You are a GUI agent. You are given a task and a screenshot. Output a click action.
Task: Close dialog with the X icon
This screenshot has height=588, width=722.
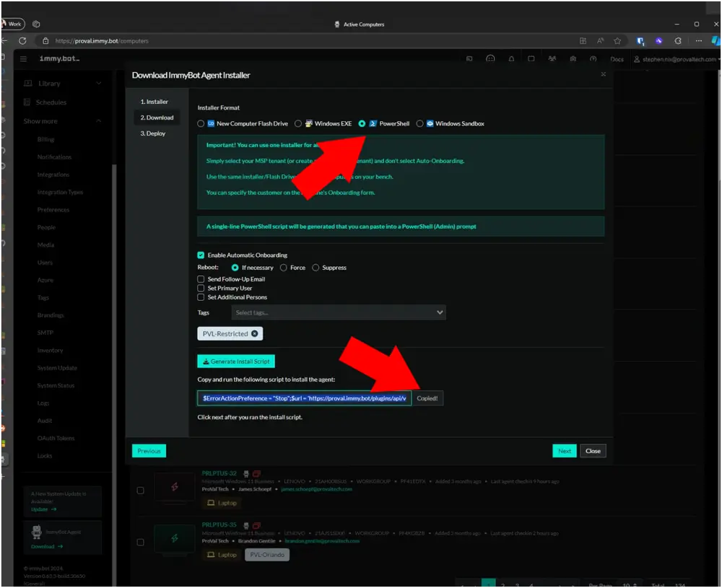click(x=603, y=74)
